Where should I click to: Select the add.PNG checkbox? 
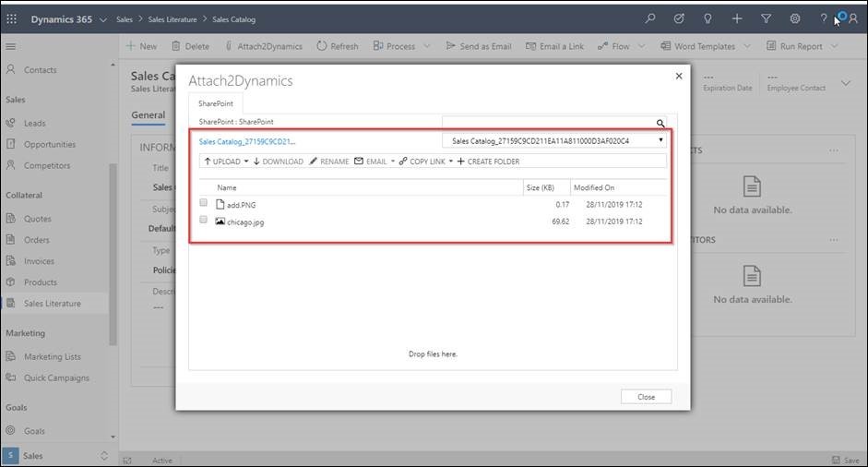click(203, 202)
